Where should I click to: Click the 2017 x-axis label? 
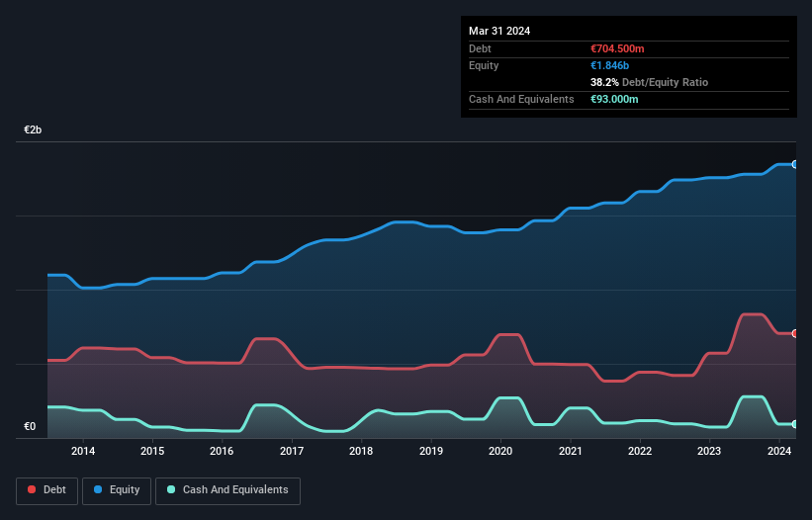click(292, 451)
